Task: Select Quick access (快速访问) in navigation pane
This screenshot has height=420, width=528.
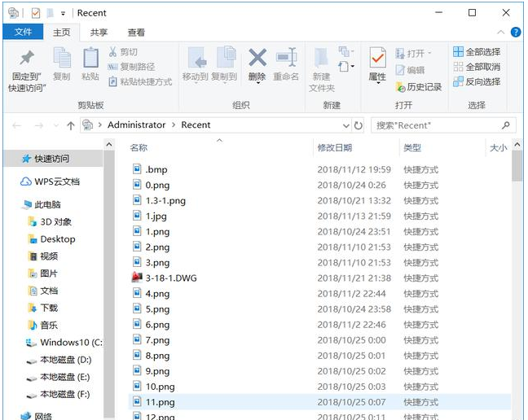Action: pyautogui.click(x=53, y=159)
